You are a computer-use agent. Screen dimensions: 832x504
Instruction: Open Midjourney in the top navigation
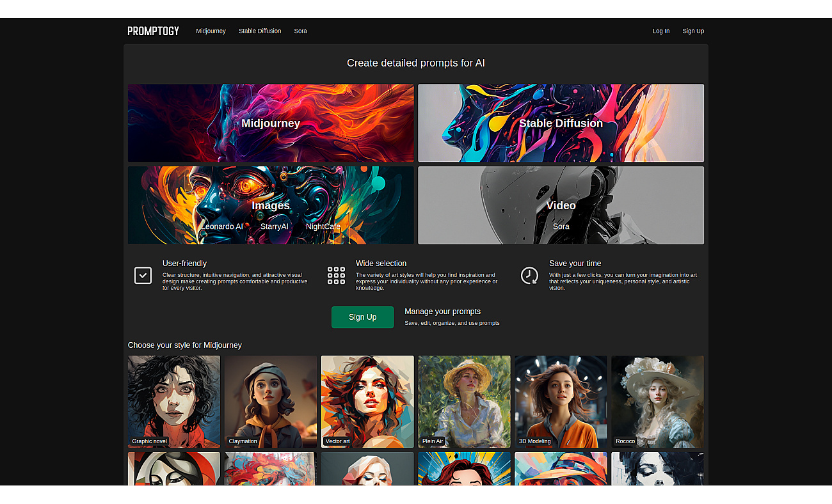[x=211, y=31]
